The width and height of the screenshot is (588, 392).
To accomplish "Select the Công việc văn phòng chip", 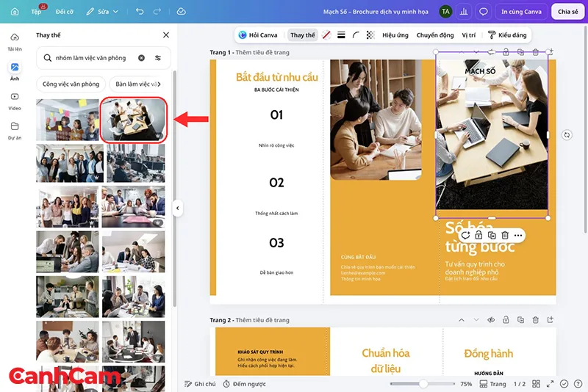I will 71,84.
